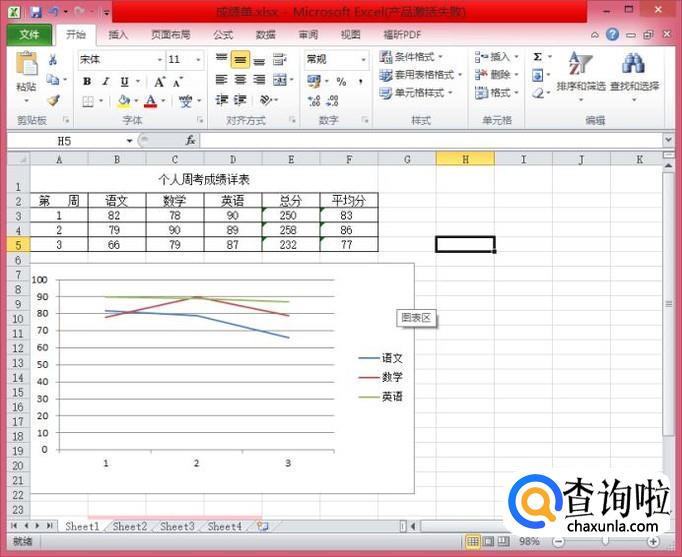
Task: Toggle center horizontal alignment
Action: 240,81
